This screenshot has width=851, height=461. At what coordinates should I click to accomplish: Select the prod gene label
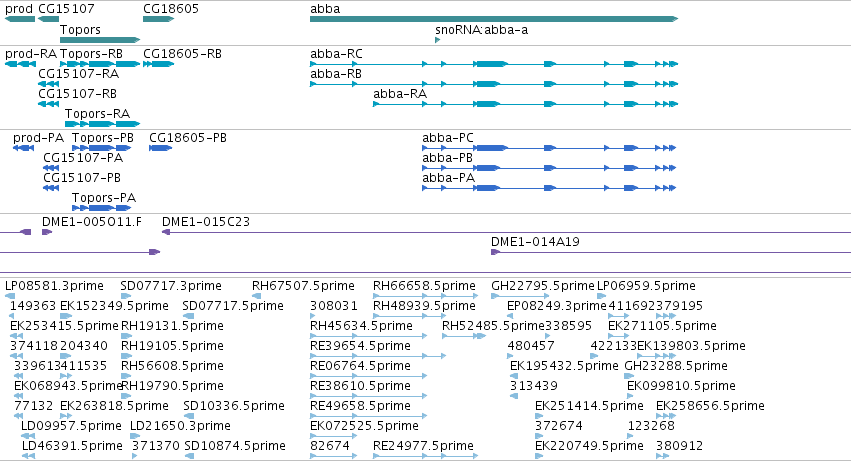coord(18,9)
